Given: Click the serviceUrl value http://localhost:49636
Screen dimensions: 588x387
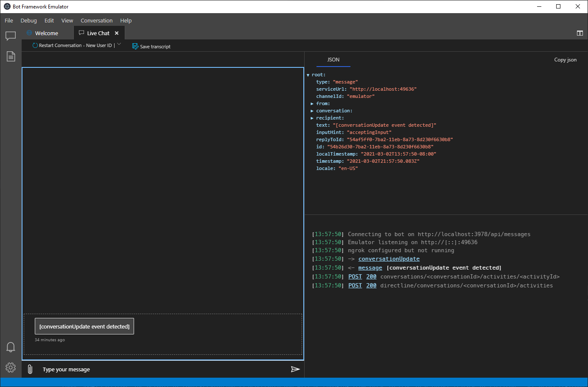Looking at the screenshot, I should (383, 89).
